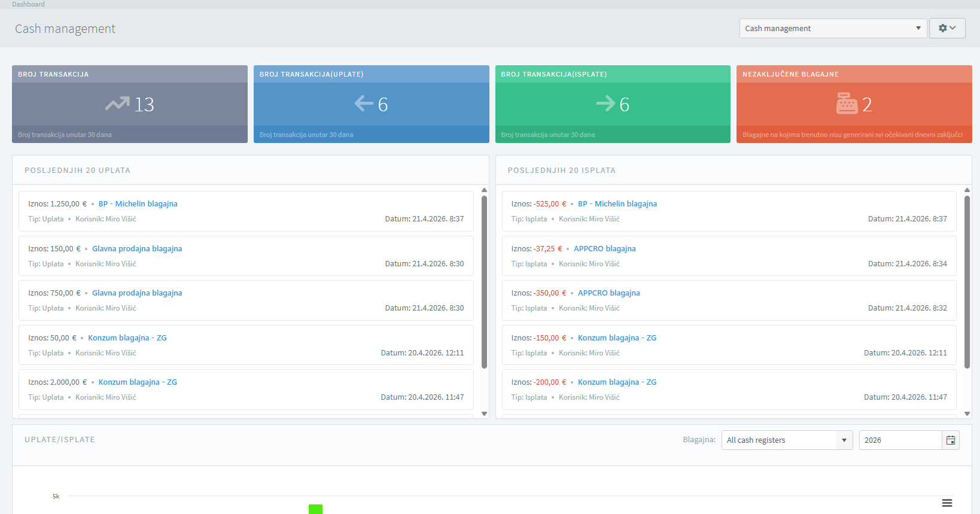Click the trending arrow icon in Broj transakcija tile
The height and width of the screenshot is (514, 980).
pyautogui.click(x=117, y=104)
